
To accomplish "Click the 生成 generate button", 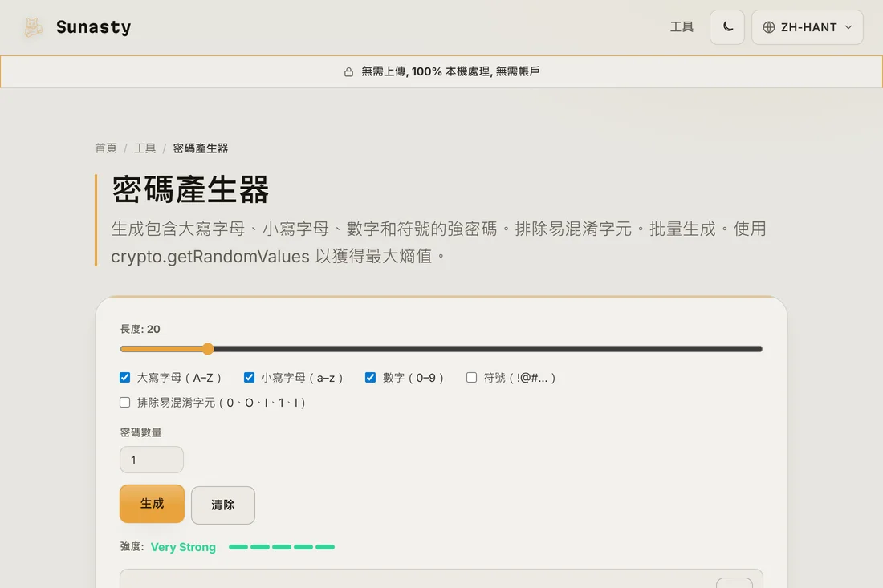I will (x=152, y=504).
